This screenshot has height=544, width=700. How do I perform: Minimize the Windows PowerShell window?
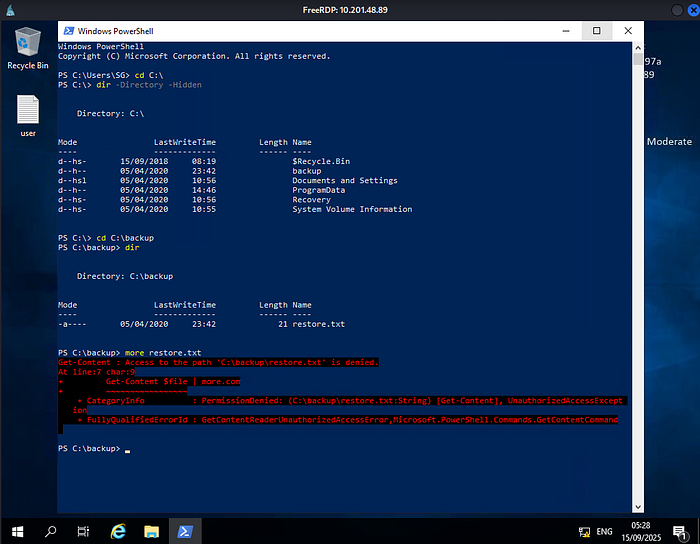coord(566,31)
